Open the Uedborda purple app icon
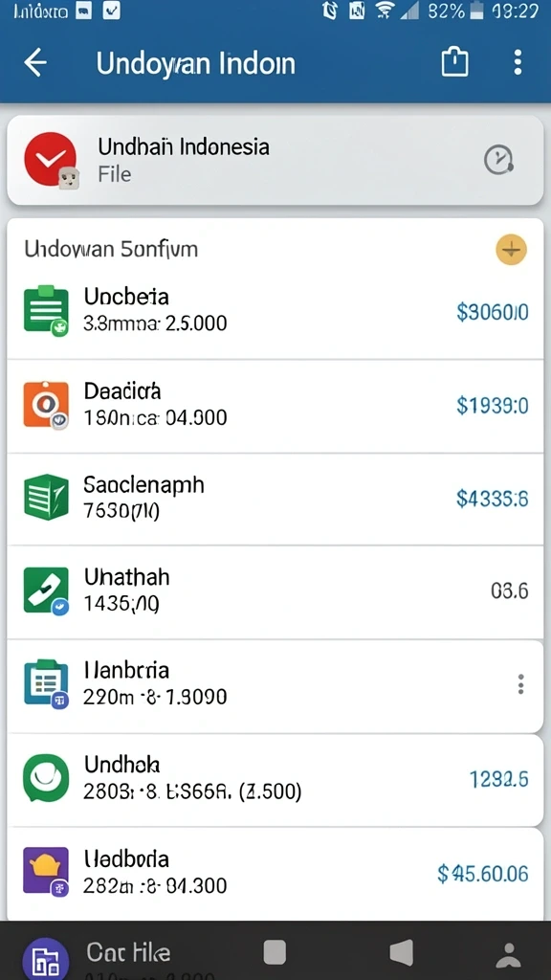 point(46,871)
